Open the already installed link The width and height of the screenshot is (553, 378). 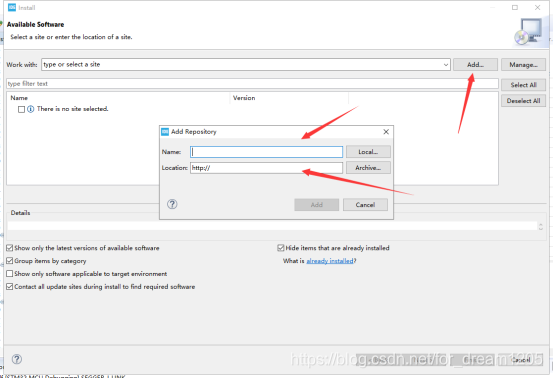tap(330, 261)
